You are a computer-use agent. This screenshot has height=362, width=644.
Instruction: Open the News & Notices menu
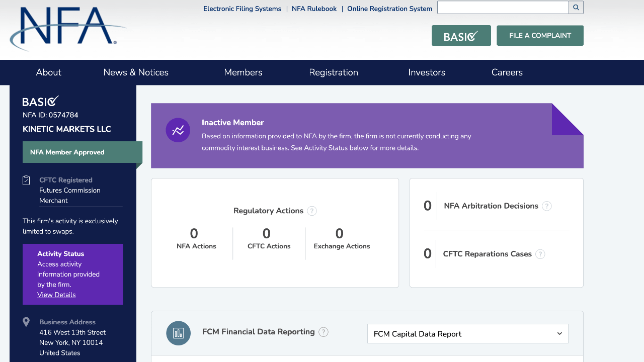click(x=136, y=72)
